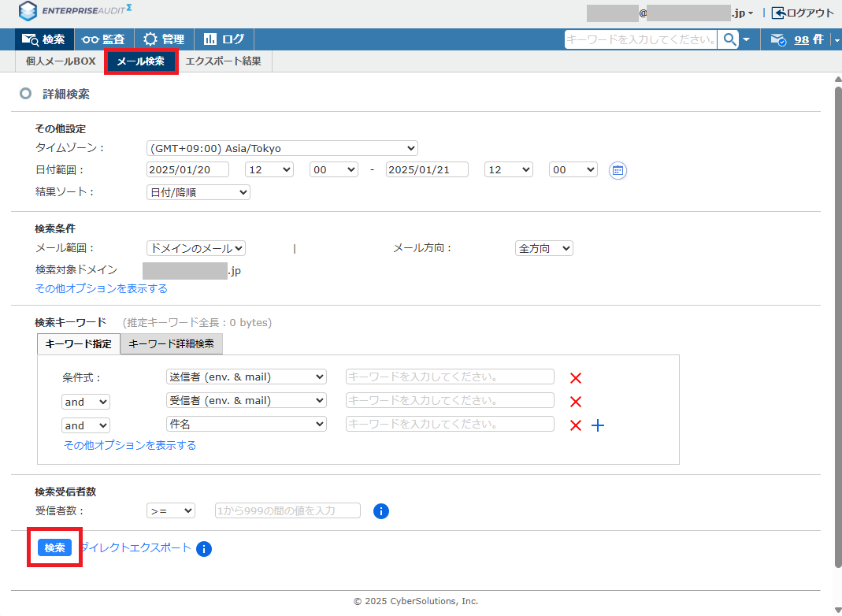The width and height of the screenshot is (842, 616).
Task: Remove the 件名 condition row
Action: point(576,425)
